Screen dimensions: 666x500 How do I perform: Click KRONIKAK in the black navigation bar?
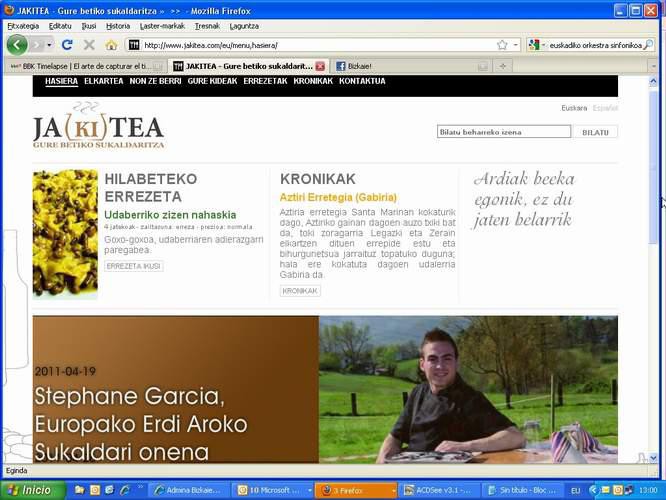pos(313,81)
